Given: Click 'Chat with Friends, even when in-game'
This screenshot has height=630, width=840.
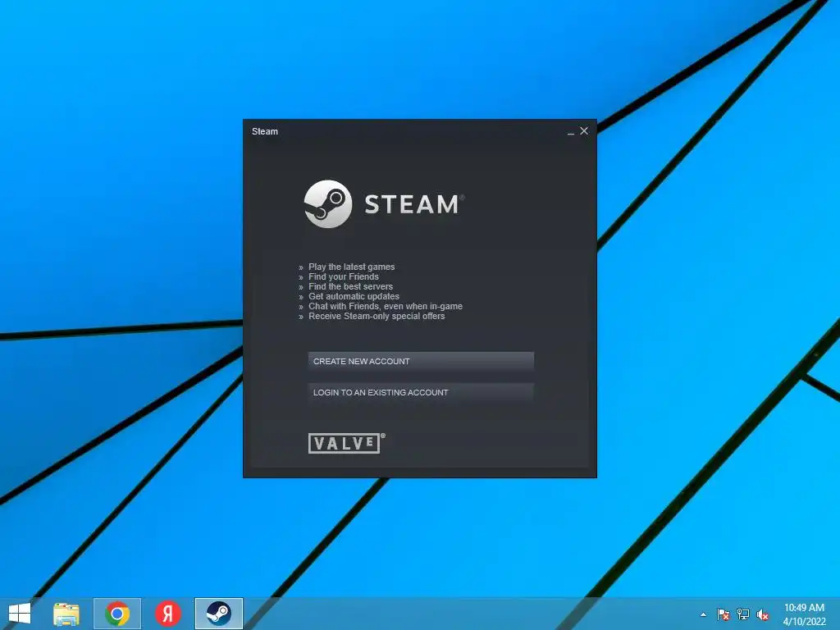Looking at the screenshot, I should coord(386,307).
